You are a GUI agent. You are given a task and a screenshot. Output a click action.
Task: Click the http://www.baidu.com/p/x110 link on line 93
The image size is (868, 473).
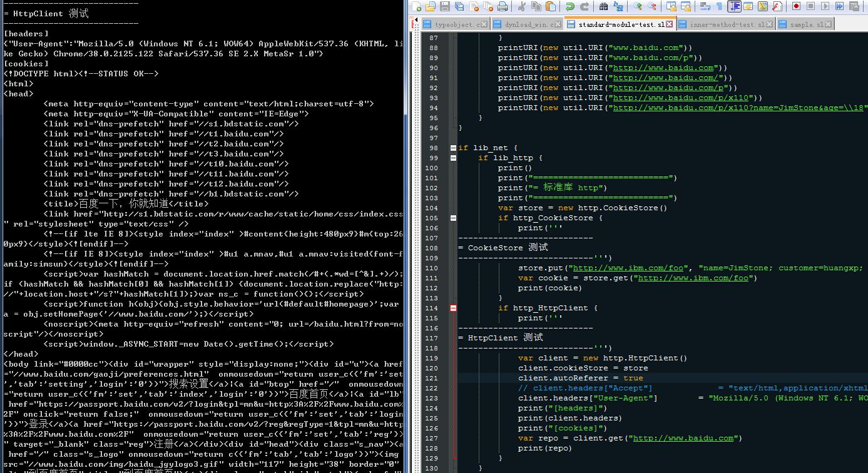[681, 98]
